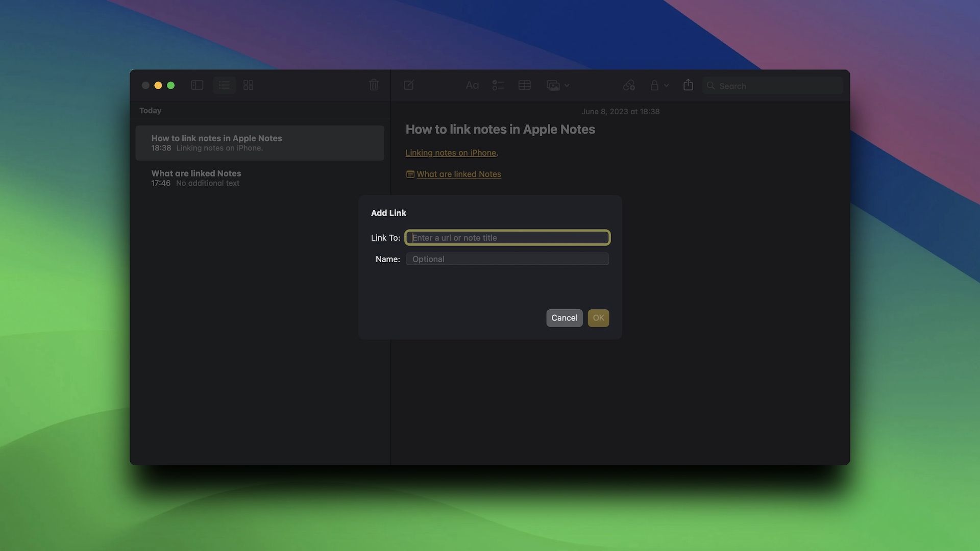Open the 'Linking notes on iPhone' link
Viewport: 980px width, 551px height.
[x=451, y=153]
